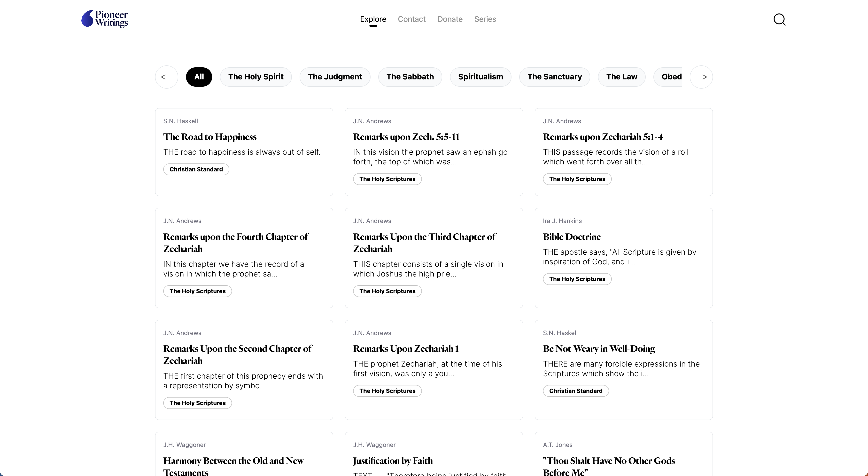Filter articles by The Judgment
The width and height of the screenshot is (868, 476).
coord(335,77)
